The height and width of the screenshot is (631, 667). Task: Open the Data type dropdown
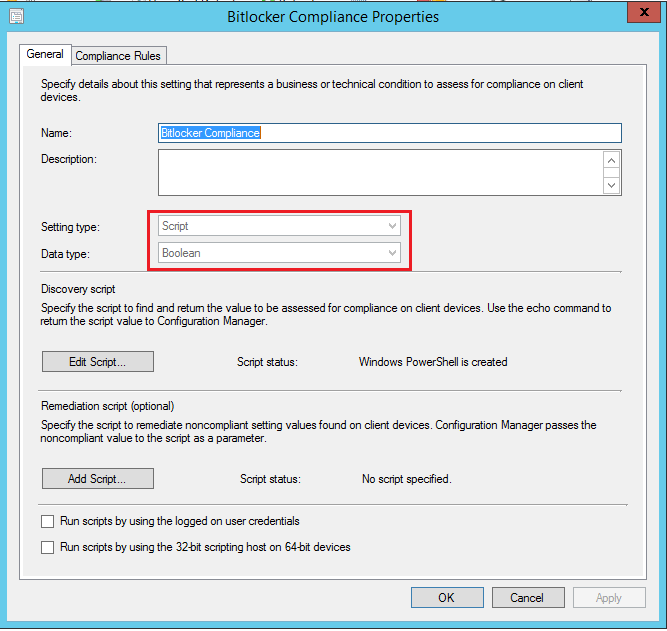point(279,253)
